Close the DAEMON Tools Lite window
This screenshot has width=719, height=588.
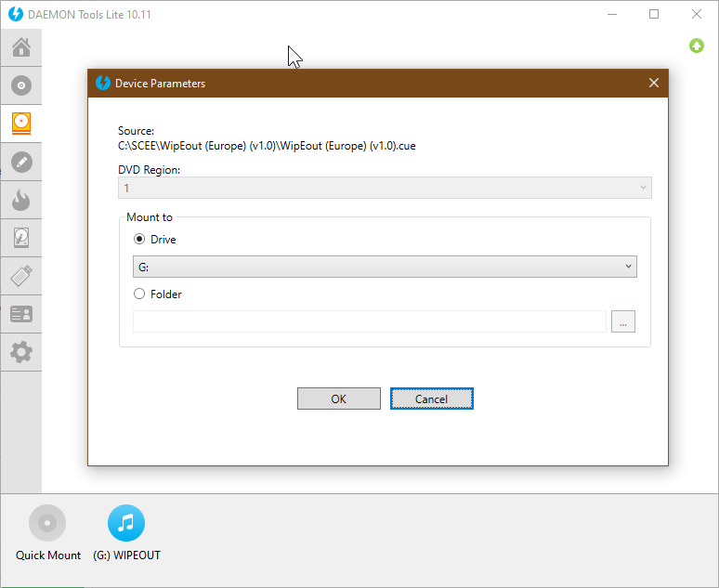(x=697, y=14)
